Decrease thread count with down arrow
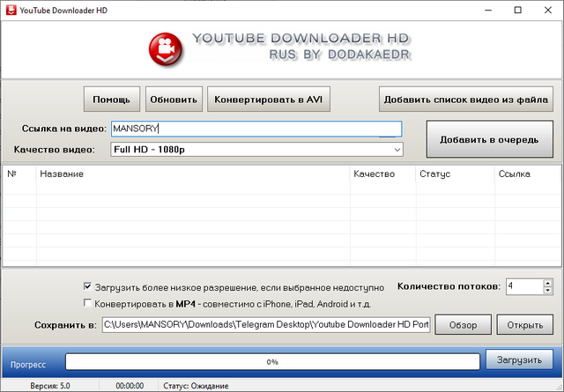Screen dimensions: 564x392 click(547, 291)
